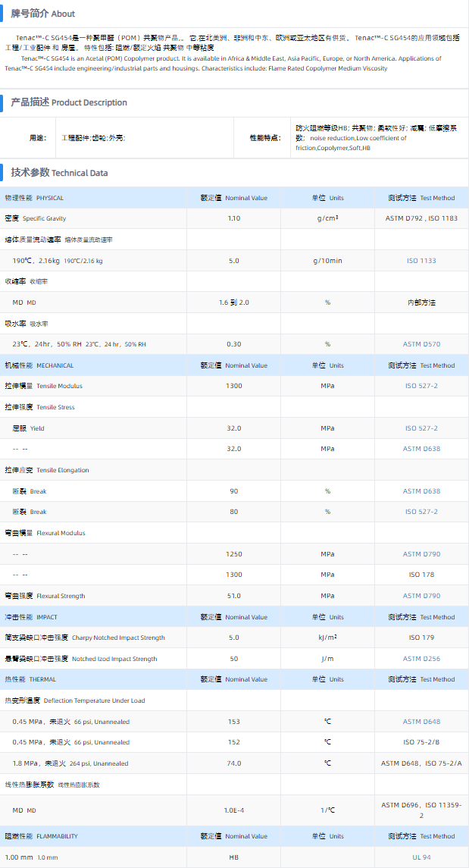Open ISO 527-2 link in Tensile Modulus row
Screen dimensions: 469x868
421,386
